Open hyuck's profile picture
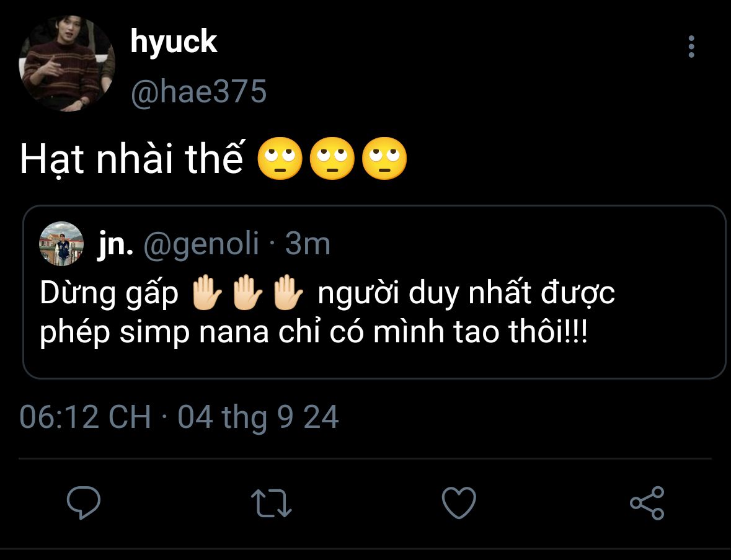The height and width of the screenshot is (560, 731). click(x=68, y=64)
